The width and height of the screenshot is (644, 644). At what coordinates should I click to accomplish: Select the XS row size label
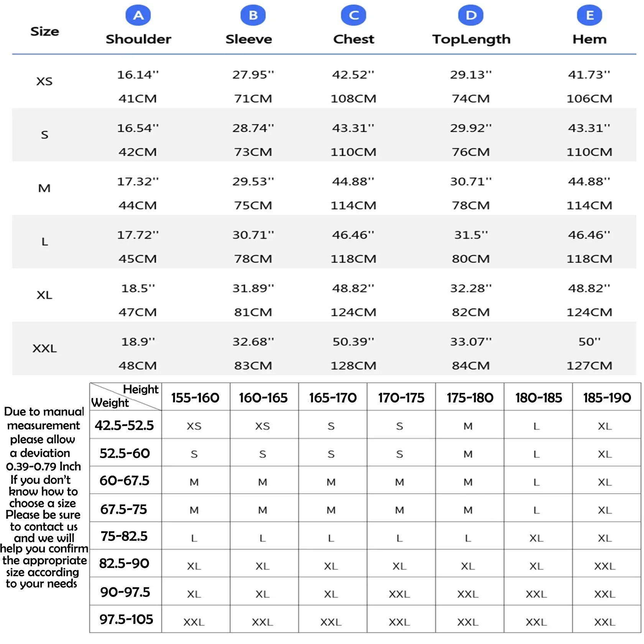[x=44, y=81]
